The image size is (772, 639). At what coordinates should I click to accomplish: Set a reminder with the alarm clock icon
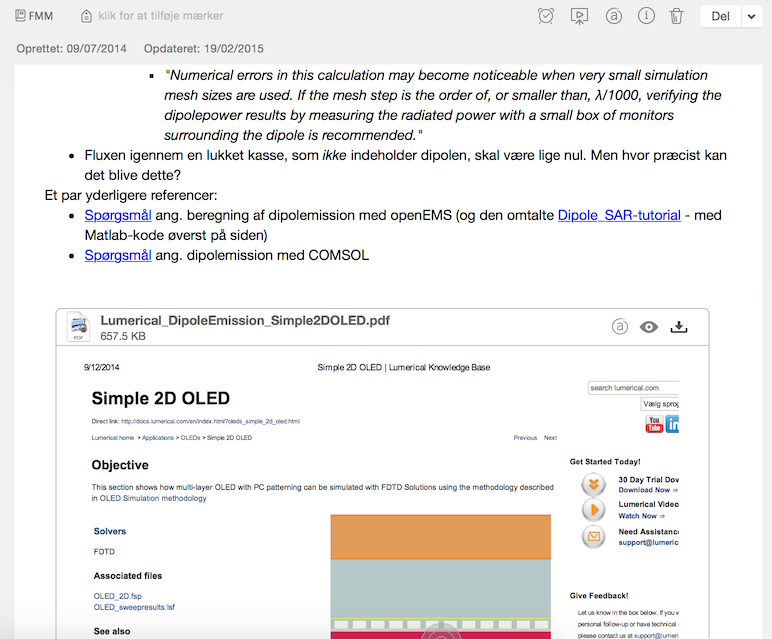[x=546, y=16]
